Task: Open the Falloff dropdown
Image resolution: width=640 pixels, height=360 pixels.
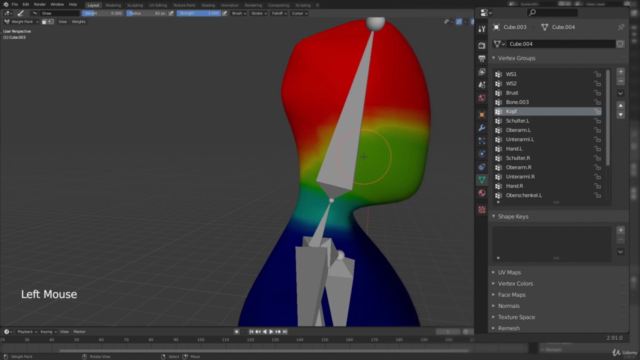Action: click(279, 13)
